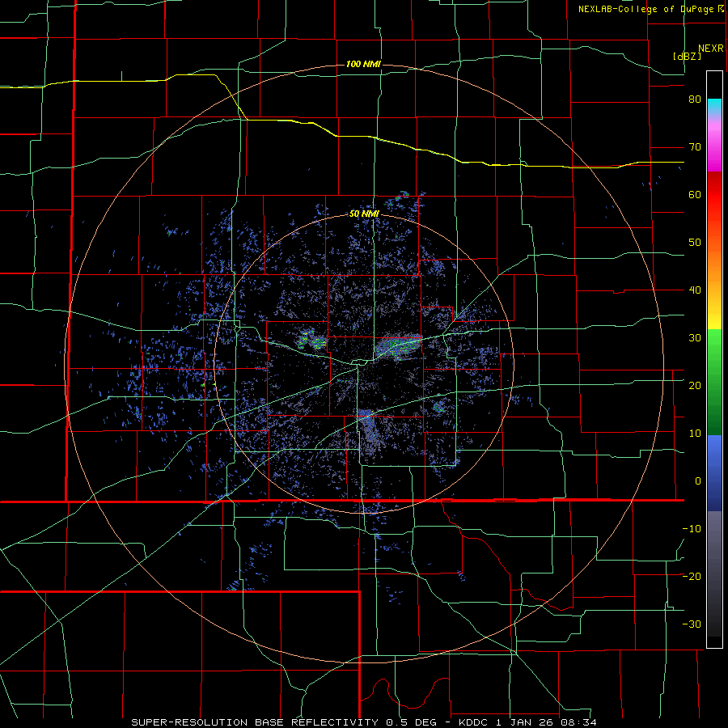Click the 70 value on the dBZ scale
The height and width of the screenshot is (728, 728).
point(695,147)
